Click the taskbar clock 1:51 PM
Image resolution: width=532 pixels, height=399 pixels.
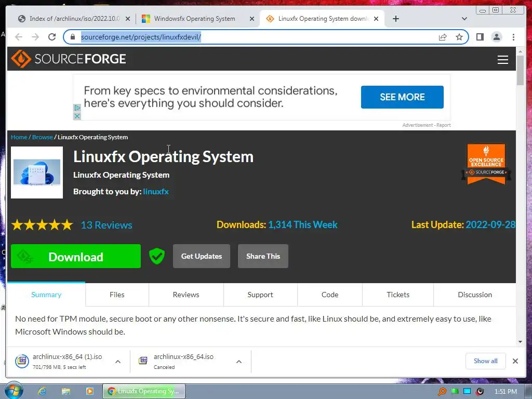(x=506, y=392)
